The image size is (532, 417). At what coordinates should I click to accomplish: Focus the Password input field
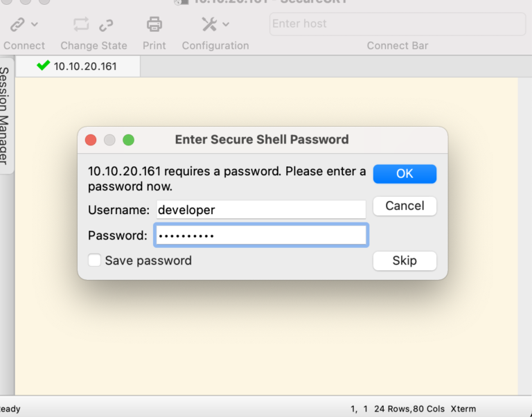tap(261, 235)
